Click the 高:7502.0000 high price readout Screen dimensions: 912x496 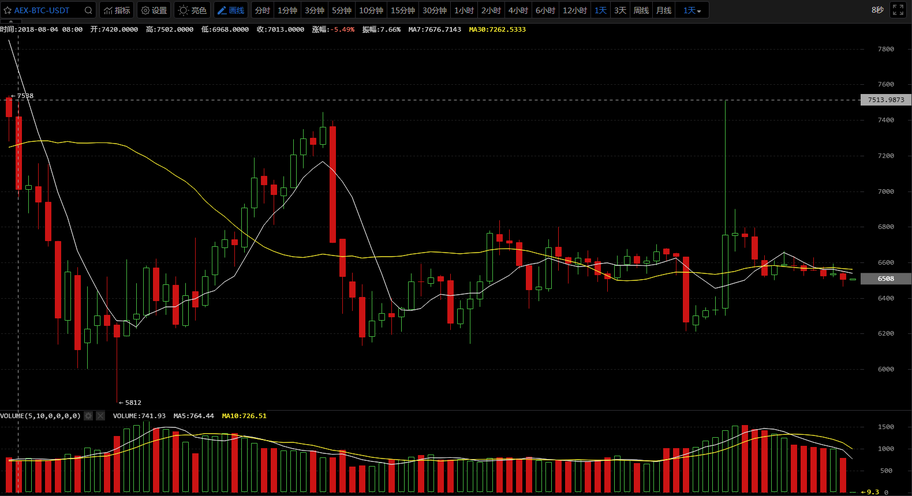(x=170, y=29)
